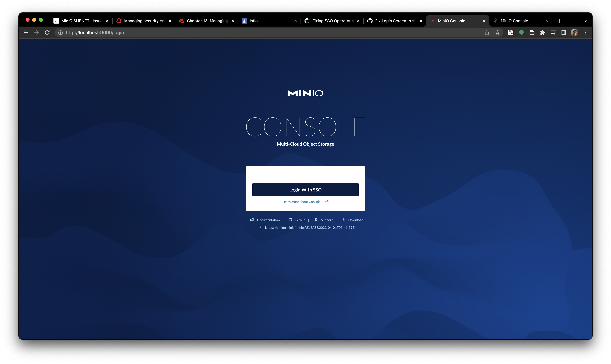The height and width of the screenshot is (364, 611).
Task: Open the Documentation footer link
Action: click(268, 220)
